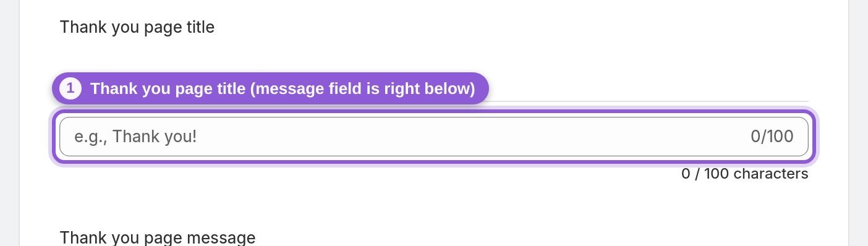
Task: Click the thin divider line under the tooltip
Action: click(649, 101)
